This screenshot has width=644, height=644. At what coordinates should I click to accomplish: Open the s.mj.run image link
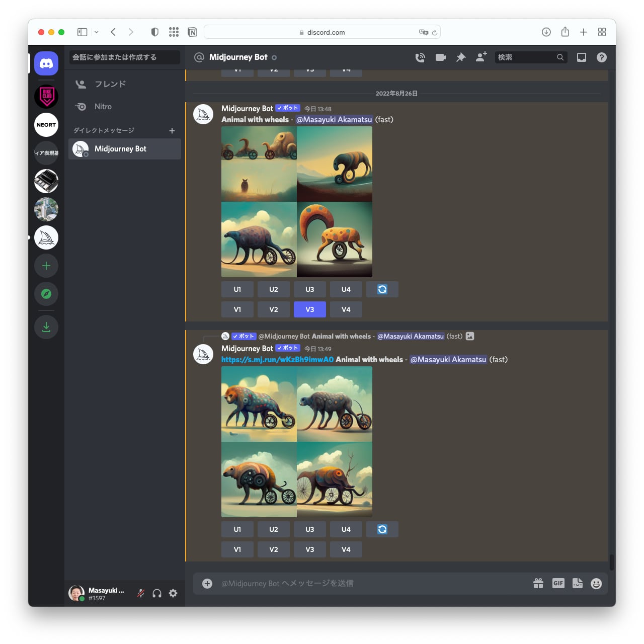pyautogui.click(x=277, y=360)
